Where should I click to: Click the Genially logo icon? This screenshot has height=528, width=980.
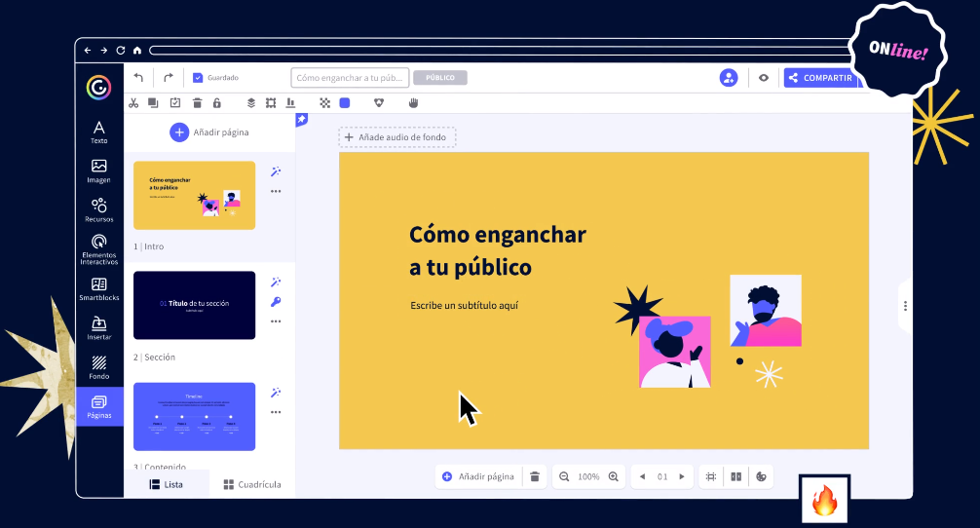(x=98, y=88)
